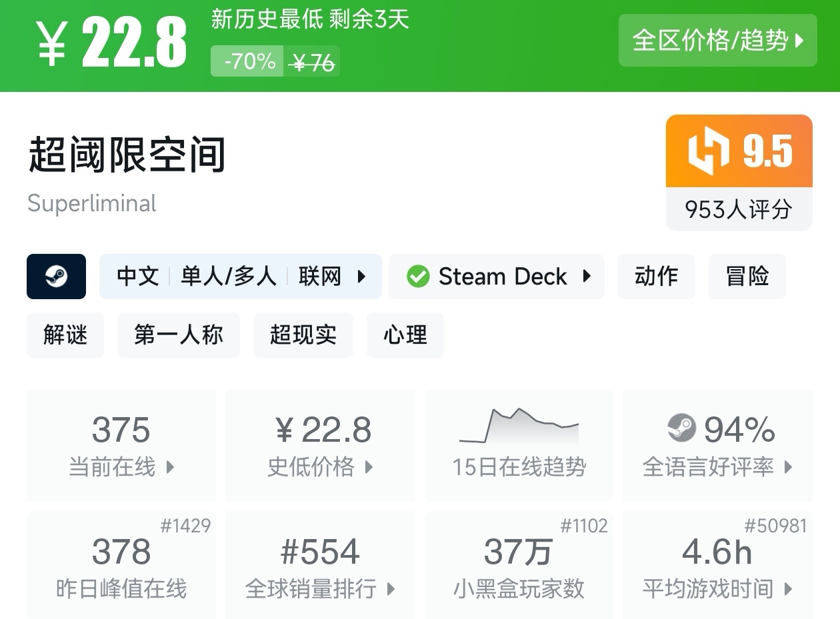Screen dimensions: 840x619
Task: Click the 新历史最低 剩余3天 text
Action: [310, 19]
